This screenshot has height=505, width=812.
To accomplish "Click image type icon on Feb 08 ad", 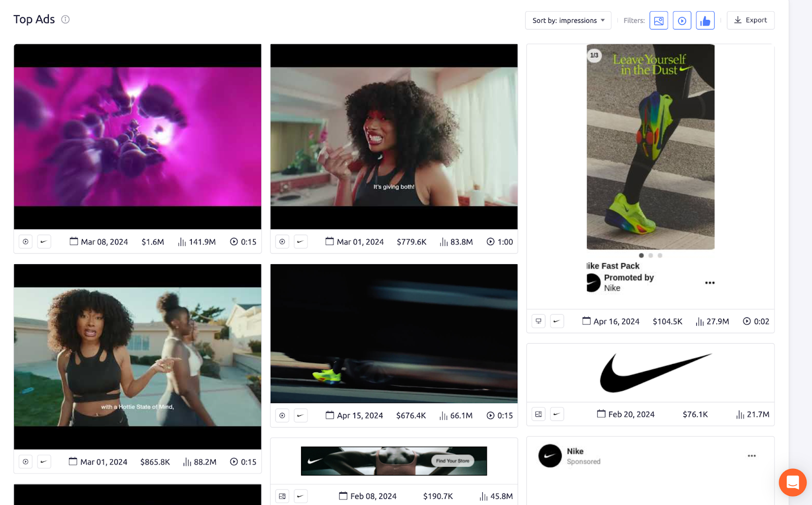I will (282, 496).
